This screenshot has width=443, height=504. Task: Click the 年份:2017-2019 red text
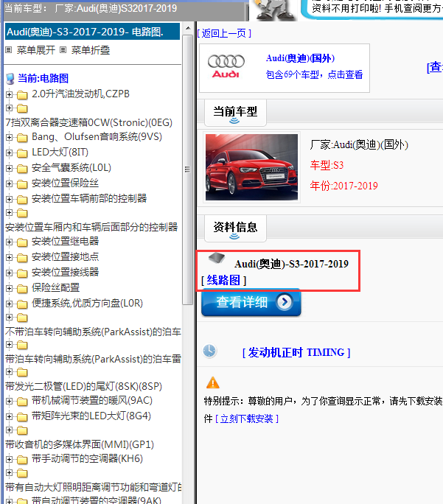click(344, 186)
